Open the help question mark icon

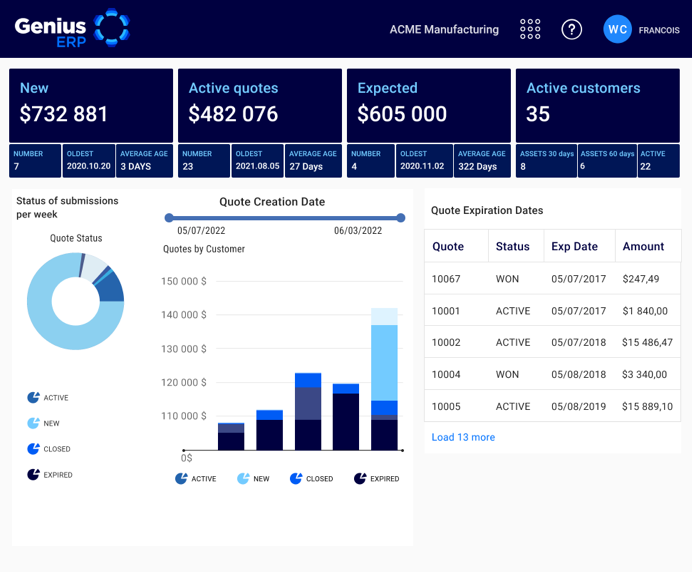point(572,30)
